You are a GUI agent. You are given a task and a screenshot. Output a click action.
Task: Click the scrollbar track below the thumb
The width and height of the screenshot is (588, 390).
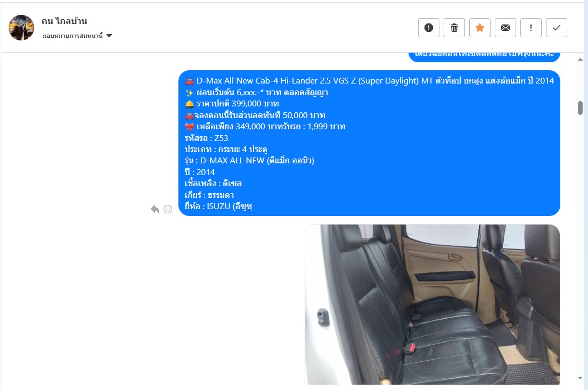pos(580,244)
